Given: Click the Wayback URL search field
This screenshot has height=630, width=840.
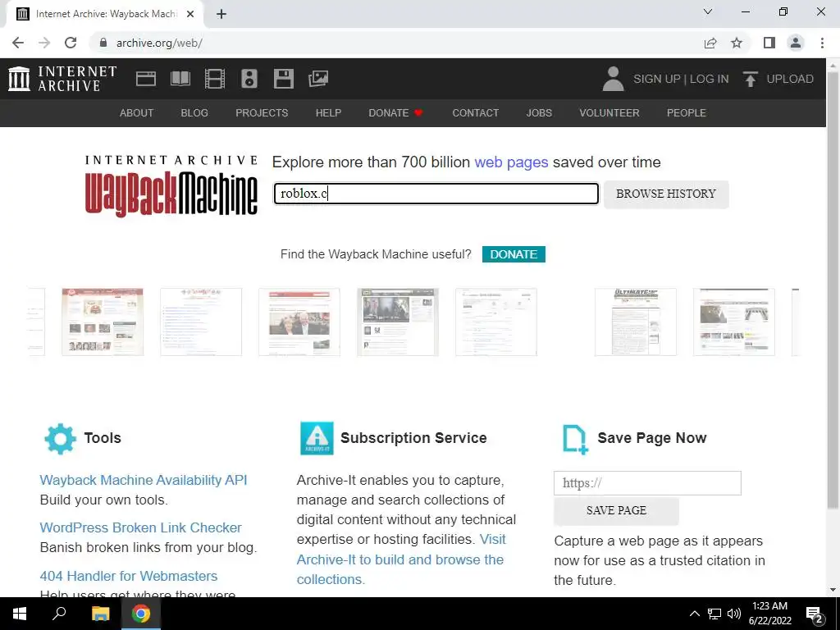Looking at the screenshot, I should [x=436, y=194].
